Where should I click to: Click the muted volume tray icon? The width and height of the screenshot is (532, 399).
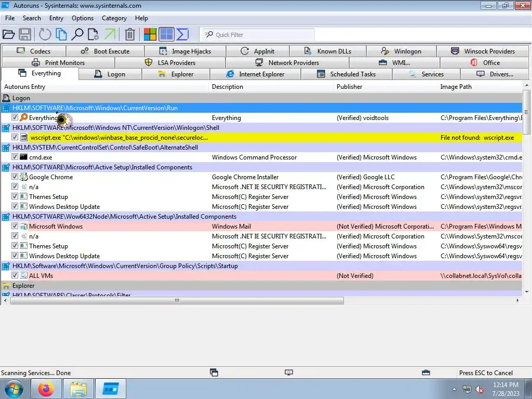(x=480, y=390)
